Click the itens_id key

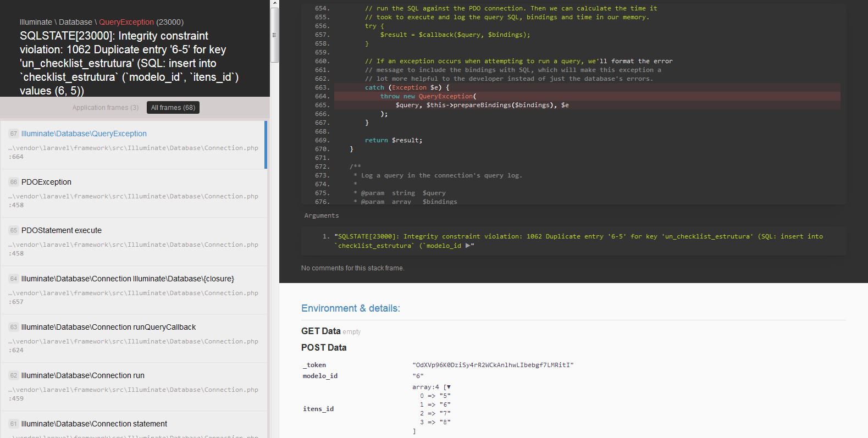click(318, 409)
